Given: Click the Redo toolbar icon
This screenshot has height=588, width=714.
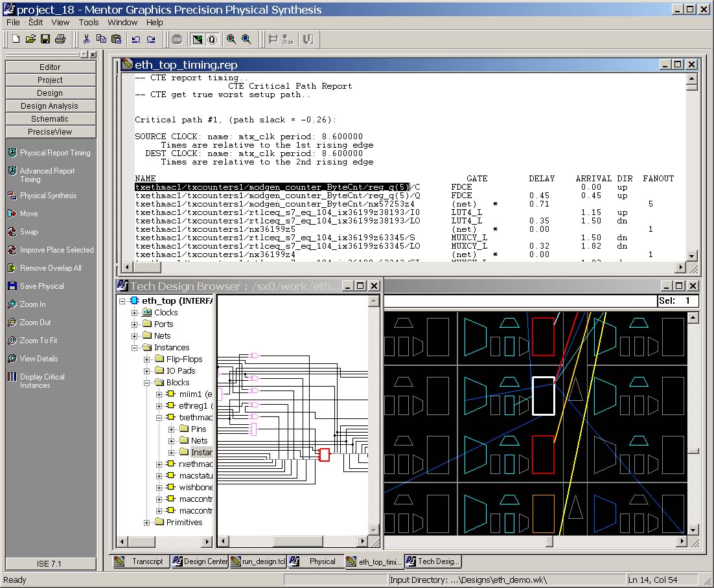Looking at the screenshot, I should tap(151, 39).
